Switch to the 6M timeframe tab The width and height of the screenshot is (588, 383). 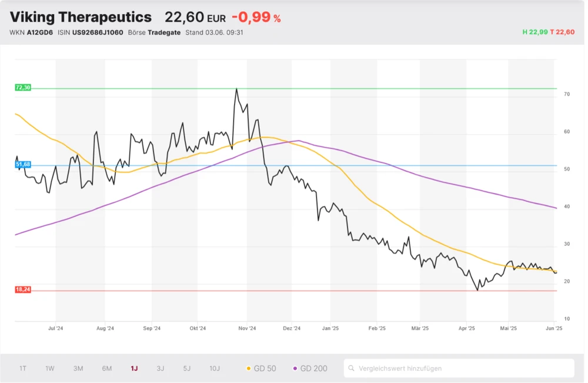pos(106,368)
